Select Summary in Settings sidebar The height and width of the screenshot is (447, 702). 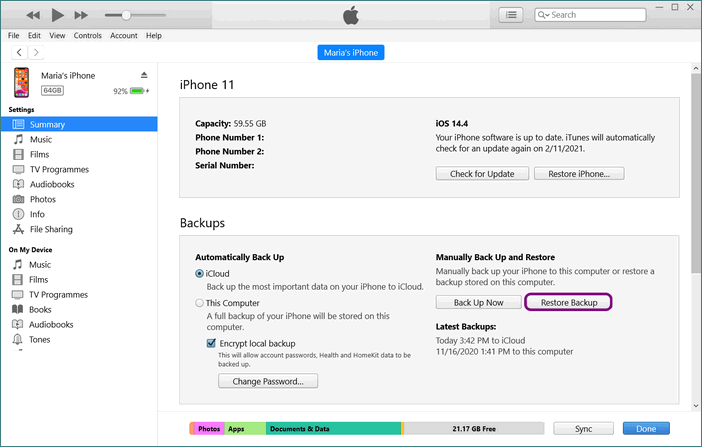pyautogui.click(x=79, y=124)
